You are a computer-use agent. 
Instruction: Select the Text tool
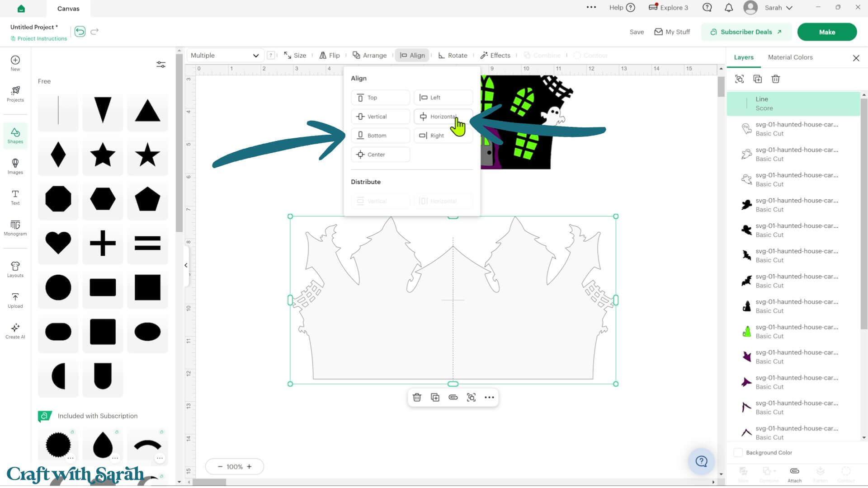pyautogui.click(x=15, y=197)
